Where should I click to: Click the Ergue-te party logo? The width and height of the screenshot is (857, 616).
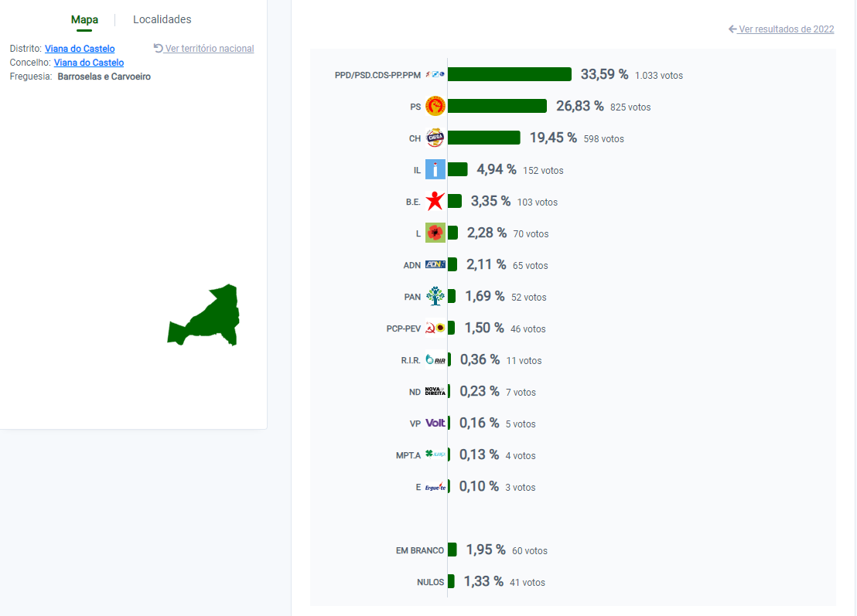pyautogui.click(x=435, y=487)
